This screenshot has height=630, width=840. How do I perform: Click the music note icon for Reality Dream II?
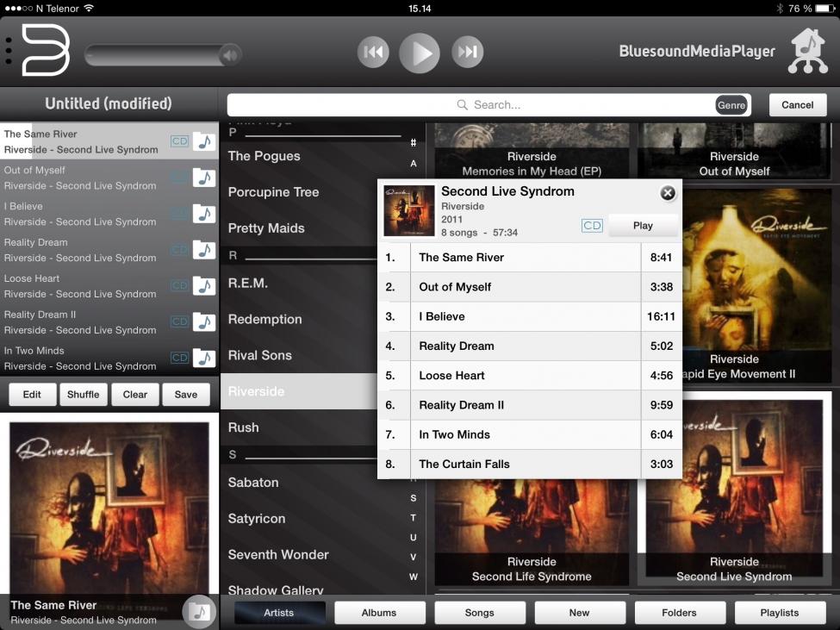click(204, 321)
